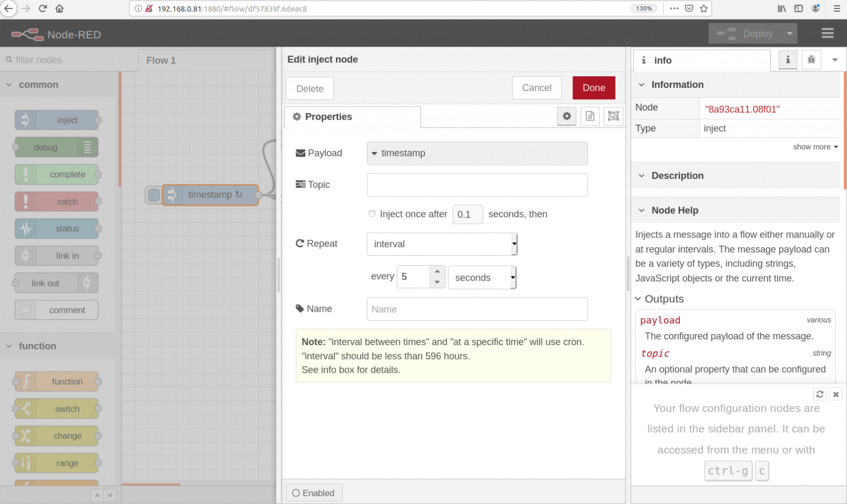Open the debug messages bug icon
The image size is (847, 504).
coord(811,60)
